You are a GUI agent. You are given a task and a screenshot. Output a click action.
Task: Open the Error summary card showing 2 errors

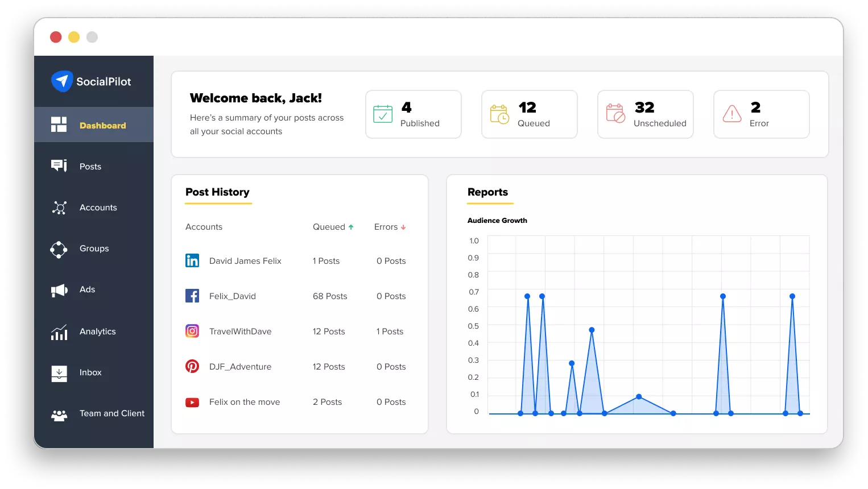[x=761, y=114]
